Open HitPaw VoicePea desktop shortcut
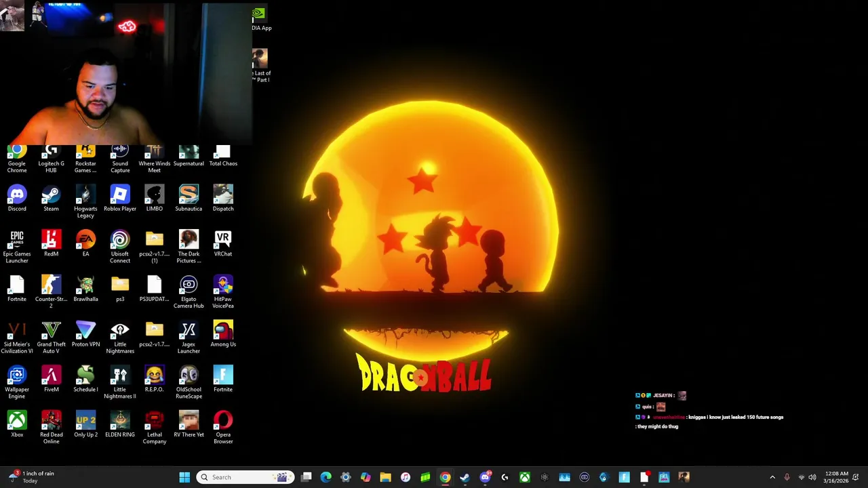This screenshot has width=868, height=488. point(223,292)
